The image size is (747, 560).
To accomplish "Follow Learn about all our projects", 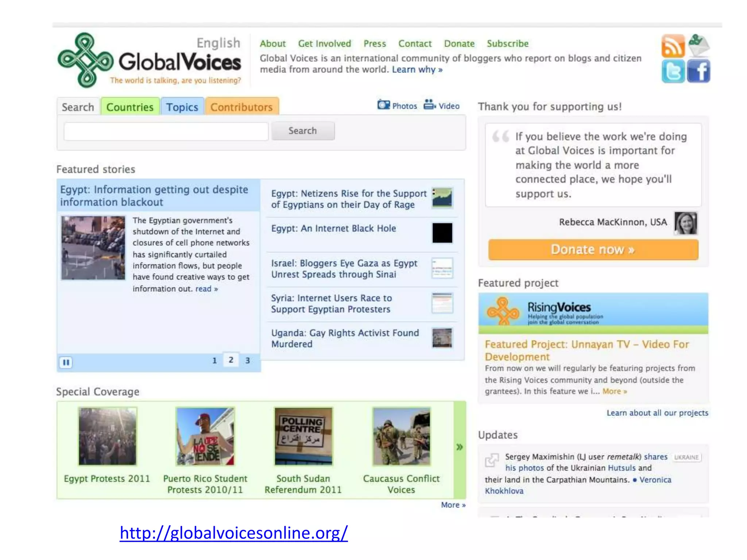I will 657,413.
